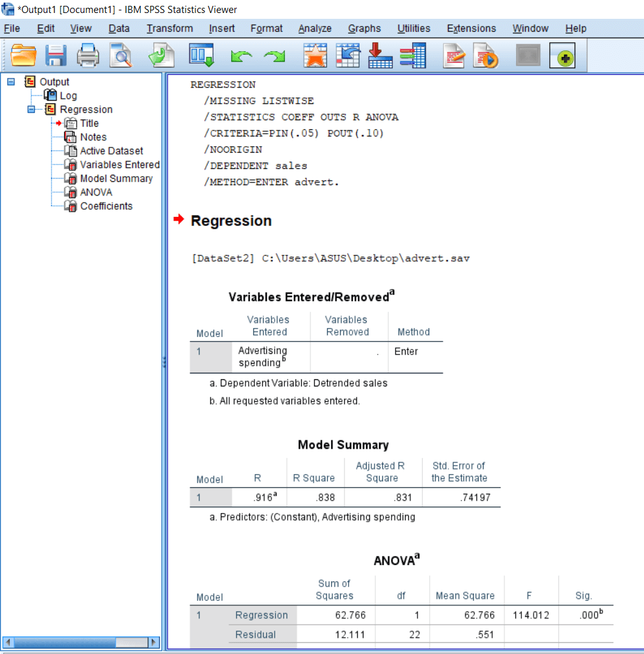Image resolution: width=644 pixels, height=654 pixels.
Task: Designate the active output window
Action: (563, 55)
